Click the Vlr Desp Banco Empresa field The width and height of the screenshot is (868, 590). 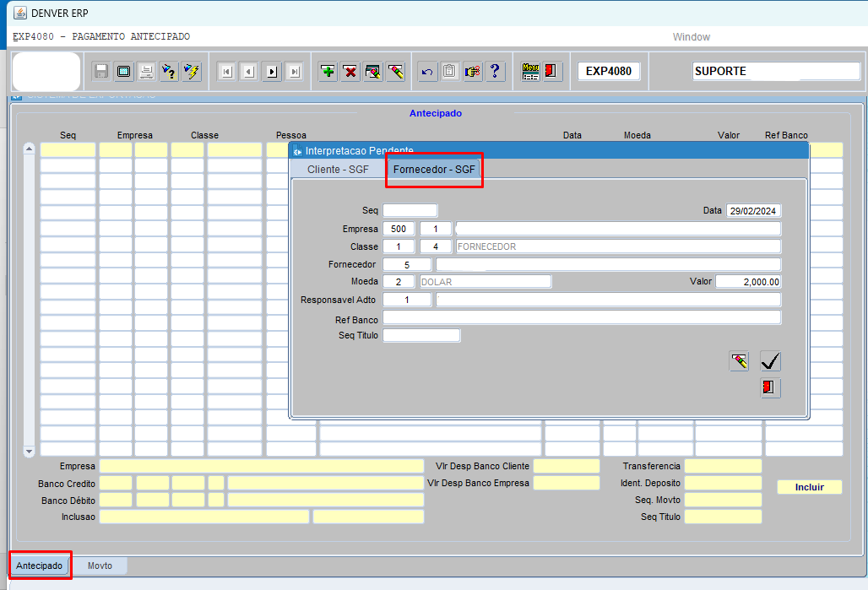tap(567, 483)
